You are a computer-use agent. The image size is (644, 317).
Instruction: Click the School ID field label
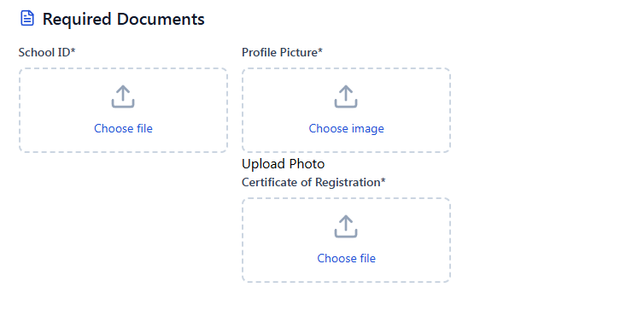pyautogui.click(x=47, y=53)
